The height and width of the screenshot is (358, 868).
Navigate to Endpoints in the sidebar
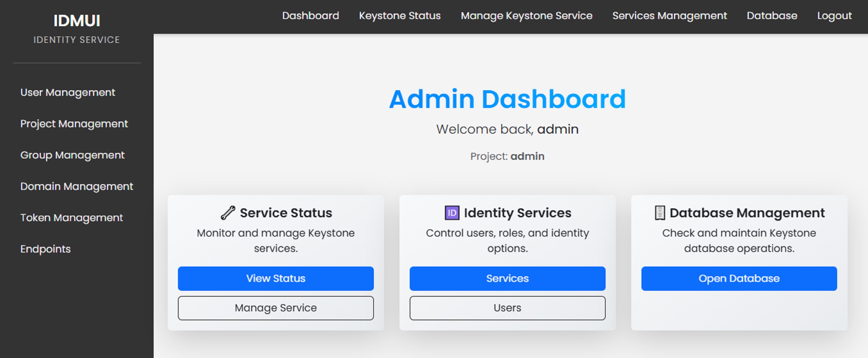(46, 249)
